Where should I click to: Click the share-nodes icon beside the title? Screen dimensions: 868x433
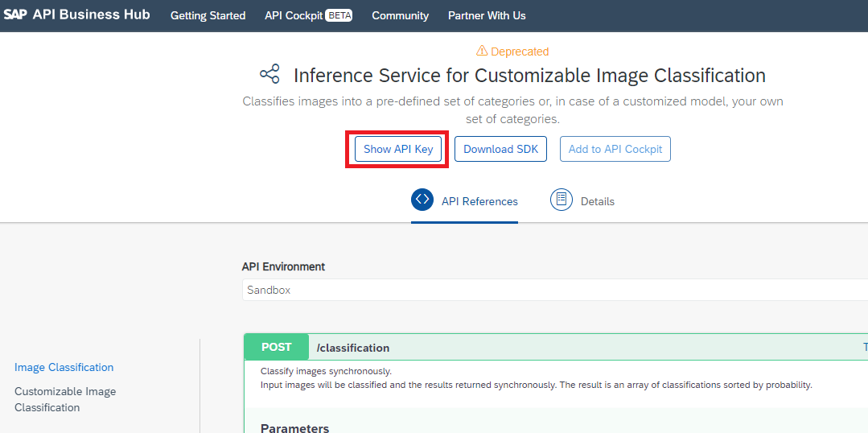tap(270, 74)
